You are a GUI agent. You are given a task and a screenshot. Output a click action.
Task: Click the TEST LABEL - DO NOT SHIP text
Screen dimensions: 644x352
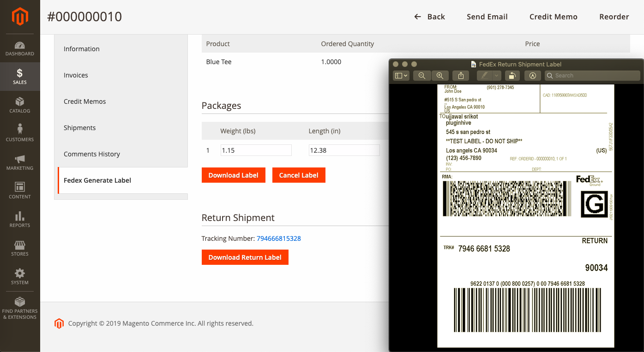pos(484,141)
